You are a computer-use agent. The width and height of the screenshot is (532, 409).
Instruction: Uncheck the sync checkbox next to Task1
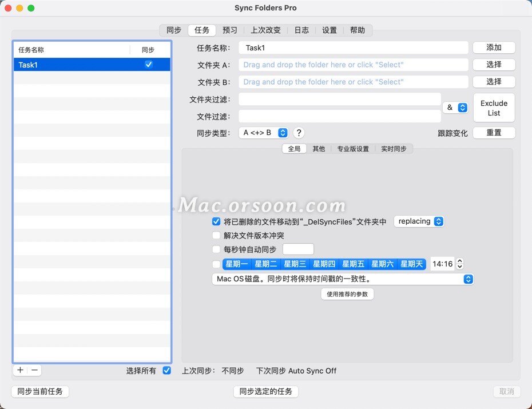[148, 64]
